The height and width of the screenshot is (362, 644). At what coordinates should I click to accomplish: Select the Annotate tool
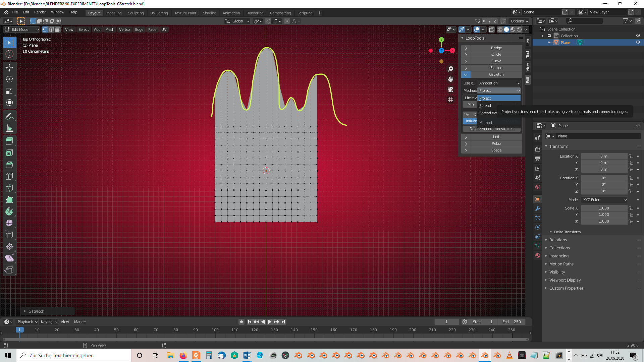[x=9, y=116]
